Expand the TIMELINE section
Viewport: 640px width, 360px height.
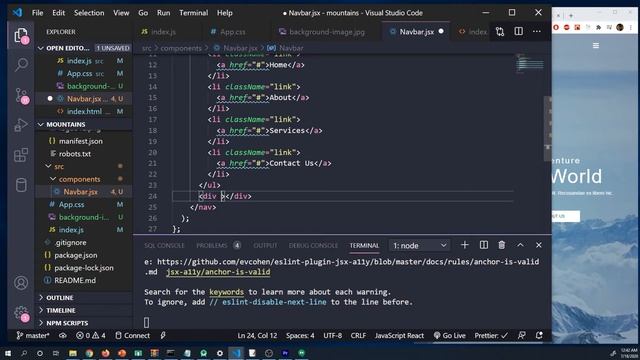84,310
